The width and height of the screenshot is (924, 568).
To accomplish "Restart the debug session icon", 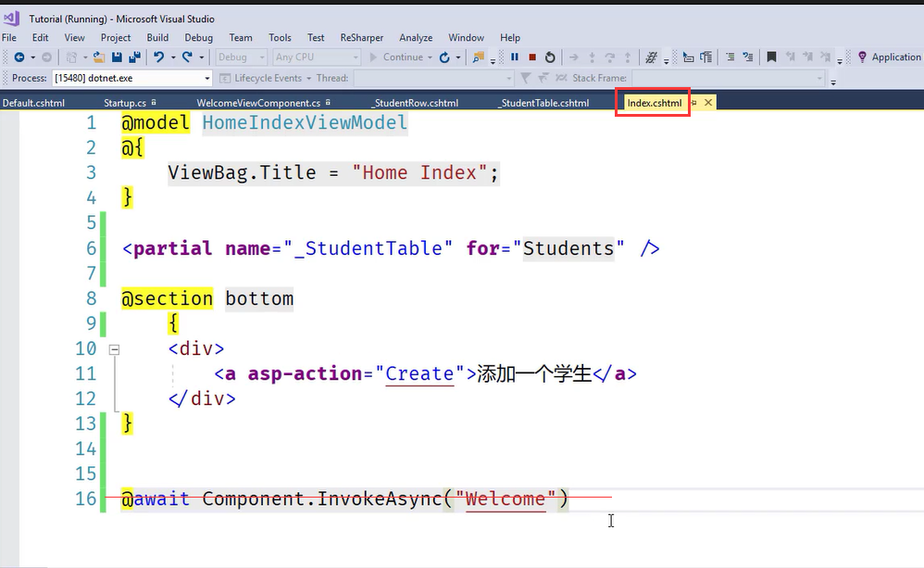I will coord(550,57).
